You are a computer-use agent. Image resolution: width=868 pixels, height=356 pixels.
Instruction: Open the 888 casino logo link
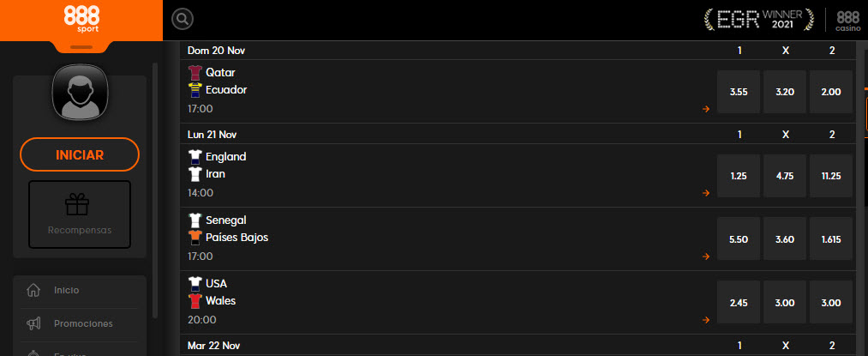pyautogui.click(x=847, y=21)
